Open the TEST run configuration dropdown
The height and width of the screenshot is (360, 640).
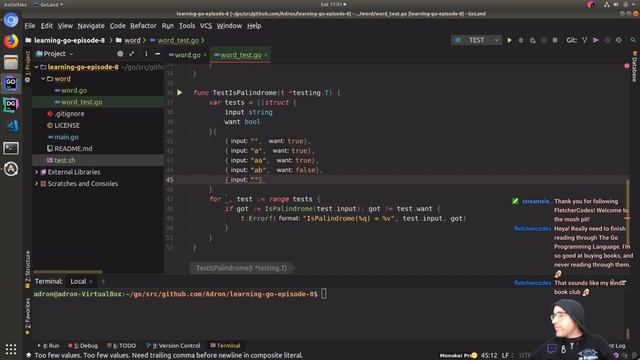click(x=477, y=40)
